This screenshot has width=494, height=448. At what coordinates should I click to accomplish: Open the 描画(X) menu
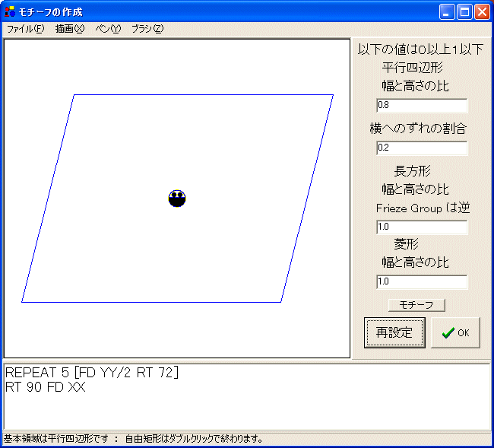click(x=70, y=29)
